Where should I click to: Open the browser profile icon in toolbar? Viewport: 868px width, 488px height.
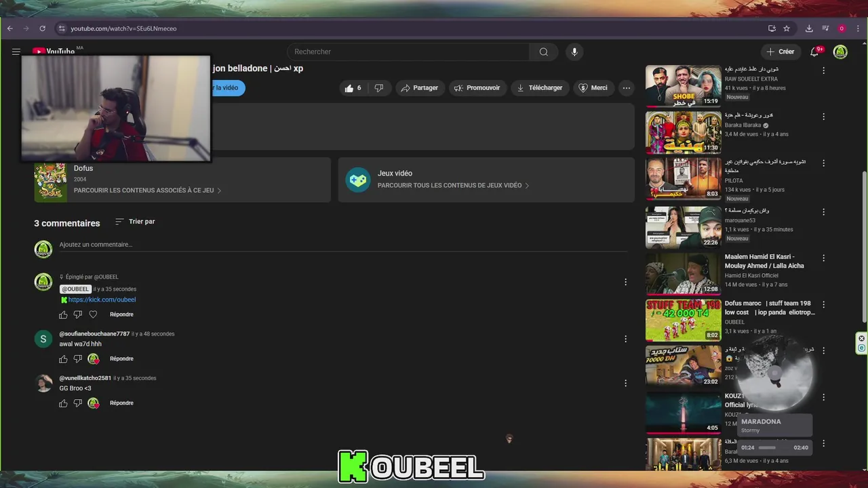coord(842,28)
